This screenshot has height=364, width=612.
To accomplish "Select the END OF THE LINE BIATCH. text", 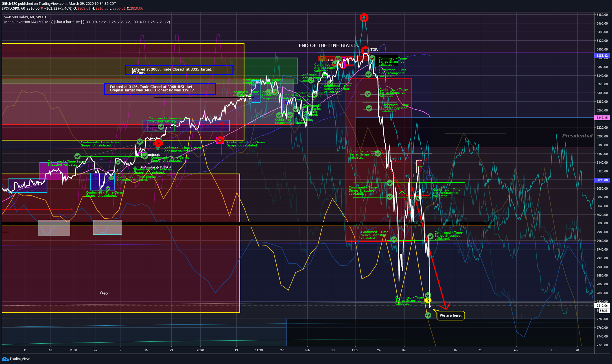I will tap(329, 45).
